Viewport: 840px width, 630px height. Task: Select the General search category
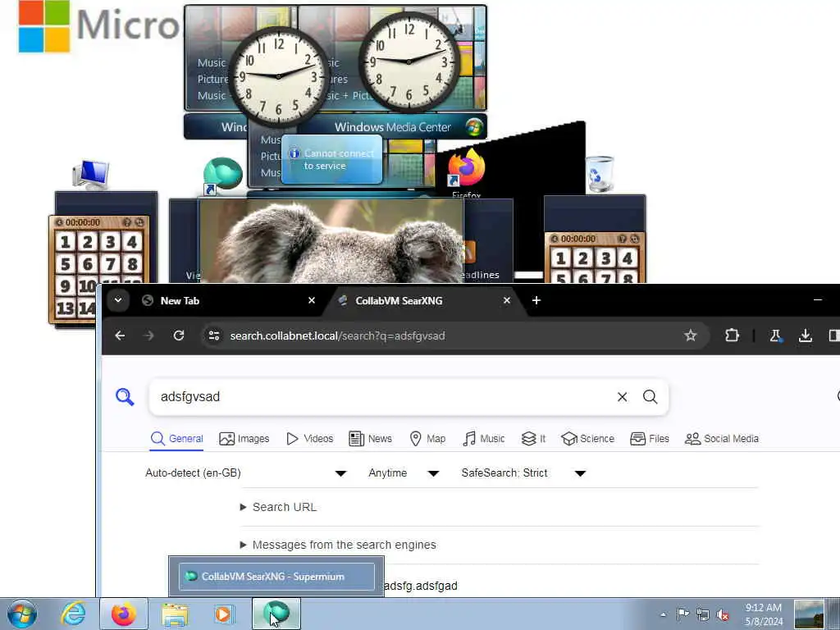tap(177, 439)
